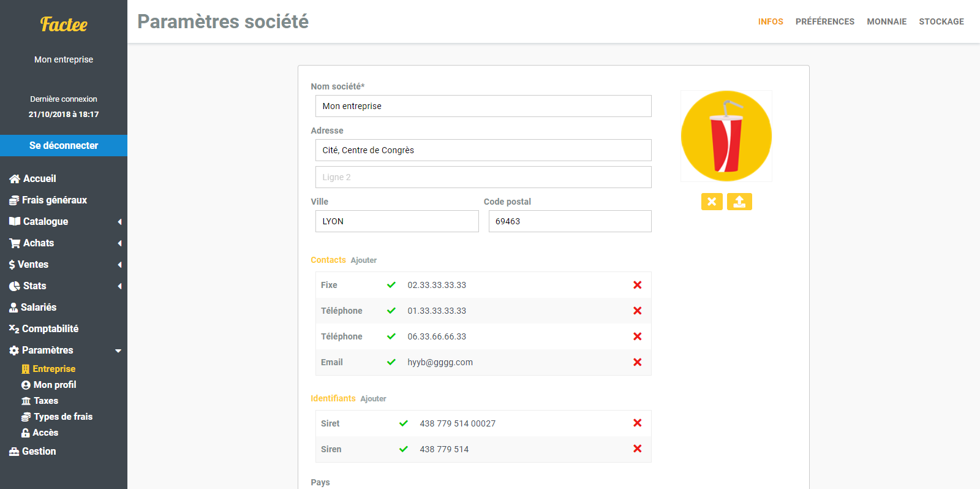Click the upload logo icon button

point(739,202)
